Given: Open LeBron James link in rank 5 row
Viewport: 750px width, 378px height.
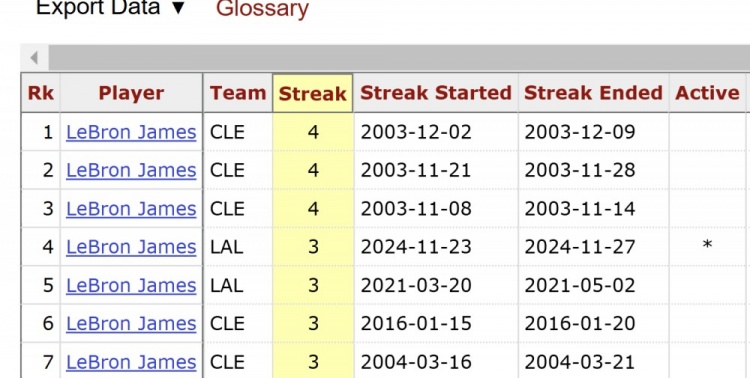Looking at the screenshot, I should click(131, 285).
